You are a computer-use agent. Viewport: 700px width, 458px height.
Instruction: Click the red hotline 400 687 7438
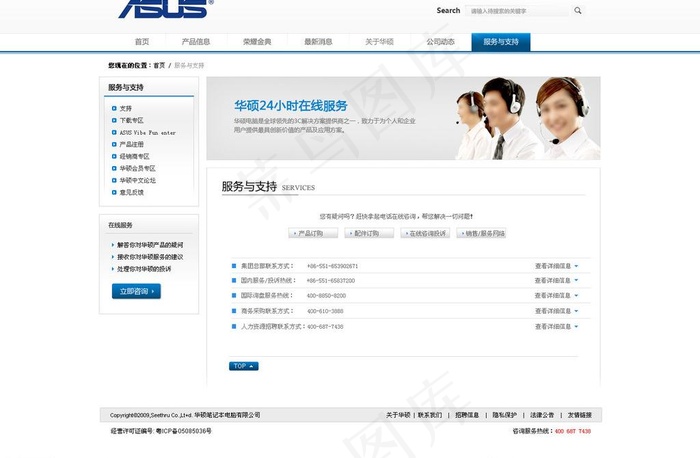pyautogui.click(x=573, y=431)
